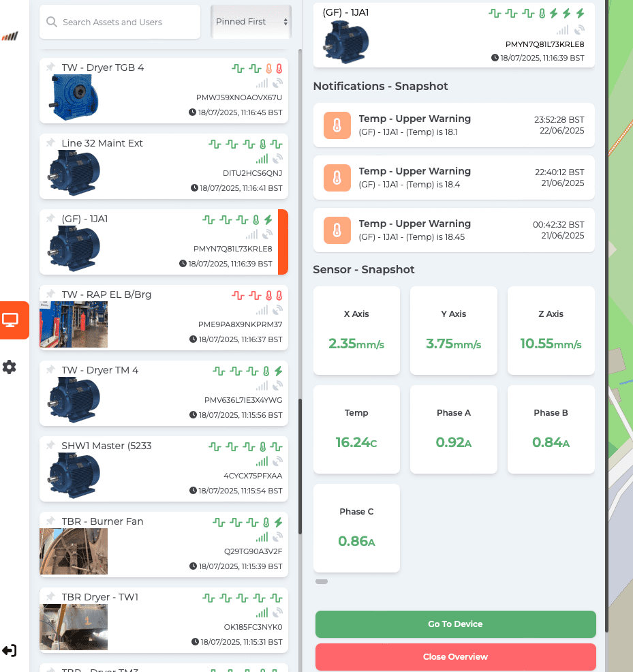The image size is (633, 672).
Task: Click thermometer icon of first Temp Upper Warning
Action: 337,125
